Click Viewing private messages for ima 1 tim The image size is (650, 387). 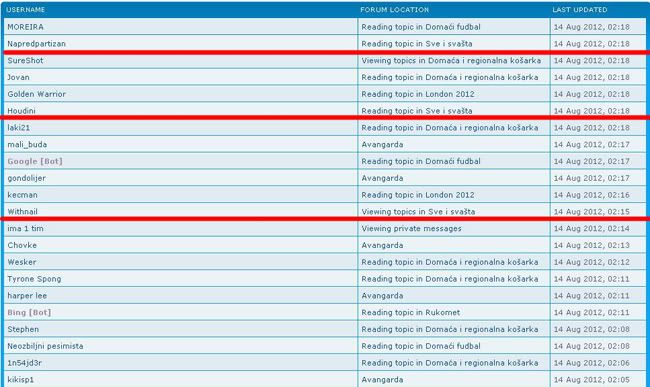[x=411, y=228]
